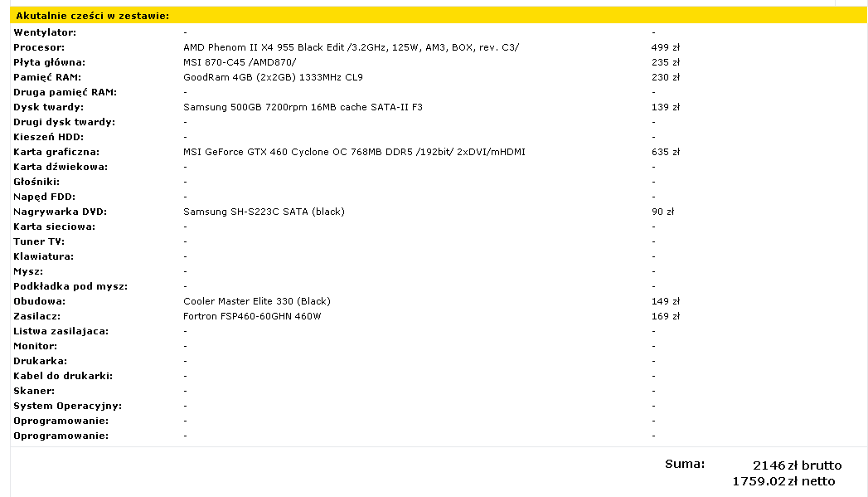The width and height of the screenshot is (868, 497).
Task: Click the "System Operacyjny:" row label
Action: [x=68, y=406]
